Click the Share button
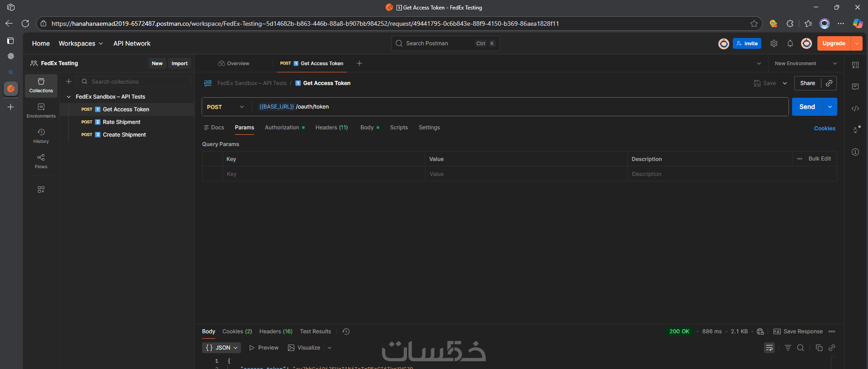868x369 pixels. click(807, 83)
